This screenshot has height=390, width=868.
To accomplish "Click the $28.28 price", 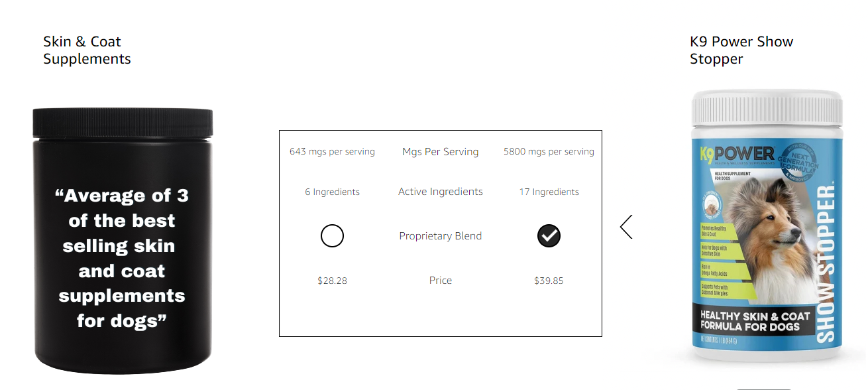I will click(x=332, y=281).
